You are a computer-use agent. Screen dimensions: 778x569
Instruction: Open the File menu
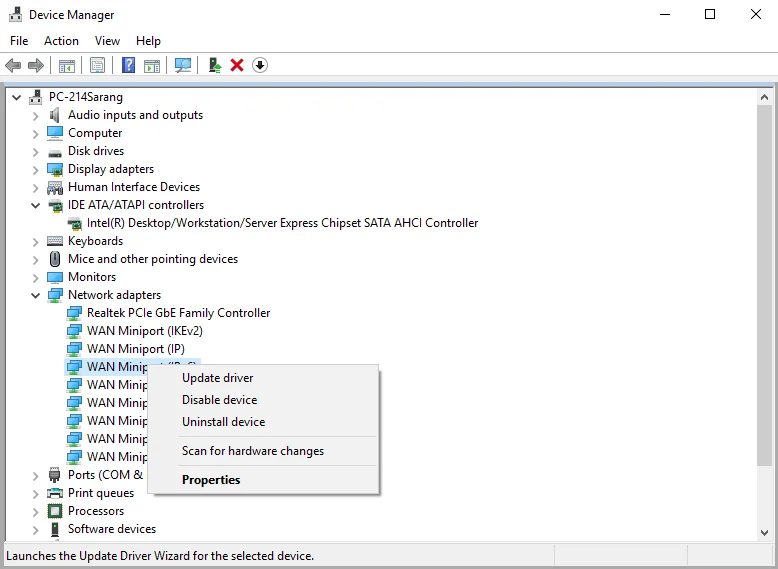point(19,41)
